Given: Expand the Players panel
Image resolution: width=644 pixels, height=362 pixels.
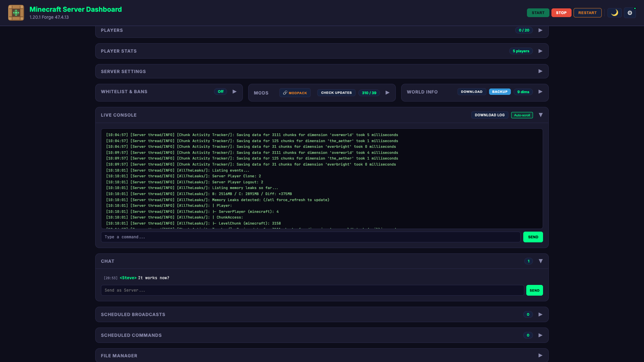Looking at the screenshot, I should point(540,30).
